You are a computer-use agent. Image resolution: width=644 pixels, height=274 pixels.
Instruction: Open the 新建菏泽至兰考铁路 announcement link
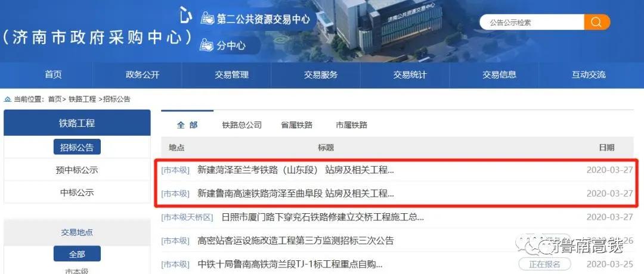(296, 170)
